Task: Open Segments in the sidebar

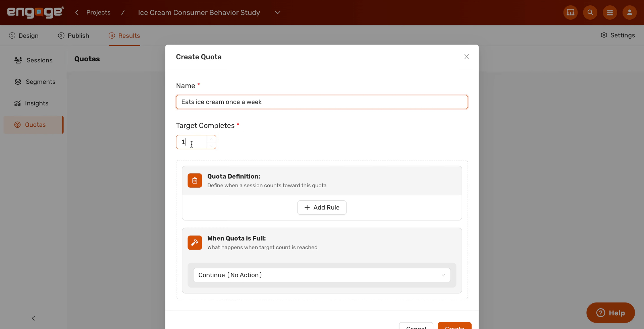Action: coord(34,82)
